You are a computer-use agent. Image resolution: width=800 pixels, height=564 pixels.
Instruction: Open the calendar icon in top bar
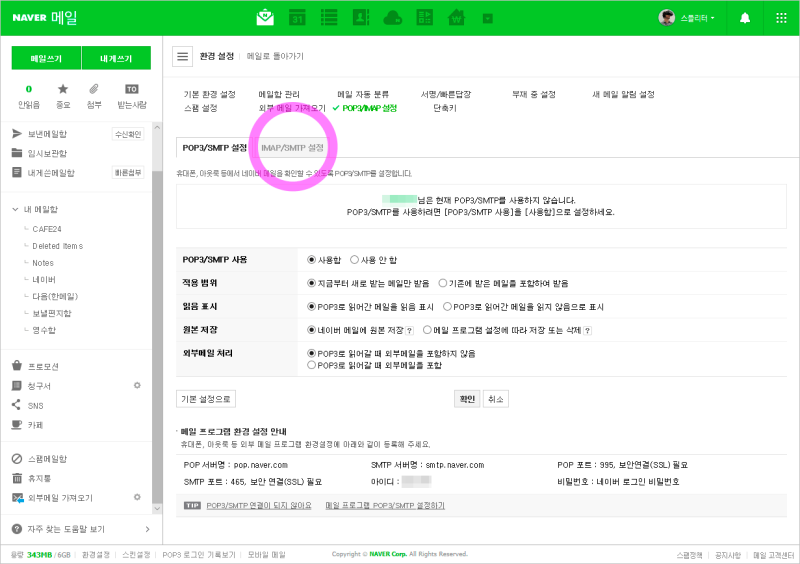click(297, 18)
